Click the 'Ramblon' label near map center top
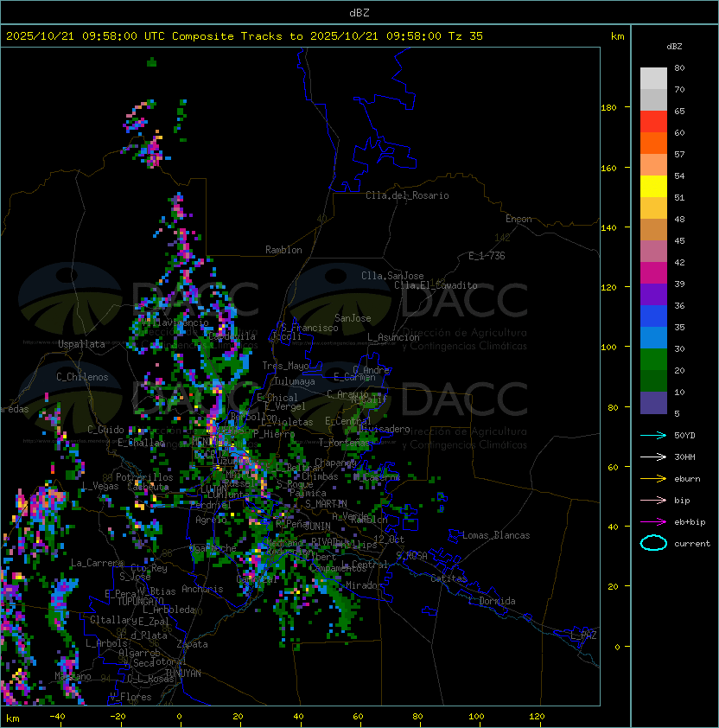This screenshot has width=719, height=728. pyautogui.click(x=283, y=250)
